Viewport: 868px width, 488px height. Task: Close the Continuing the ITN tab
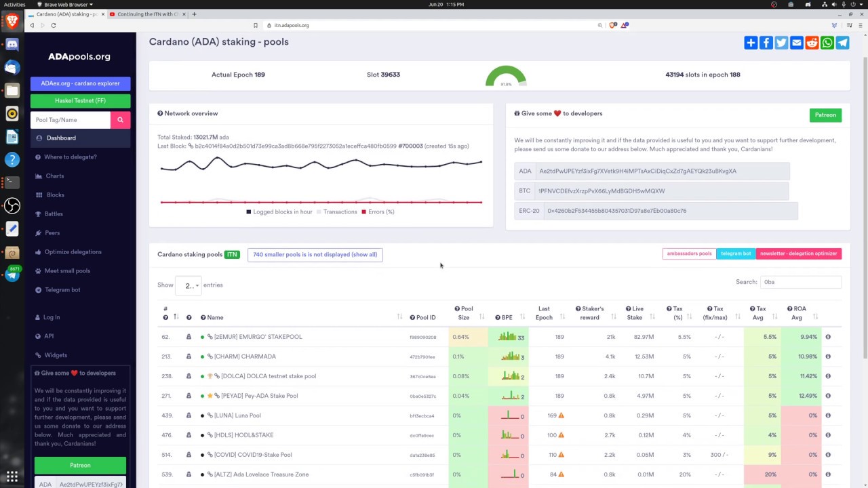coord(183,14)
